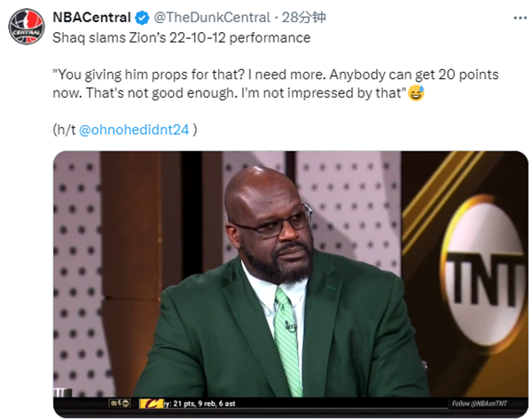Open the @ohnohedidnt24 mention link
This screenshot has width=532, height=419.
[x=134, y=130]
